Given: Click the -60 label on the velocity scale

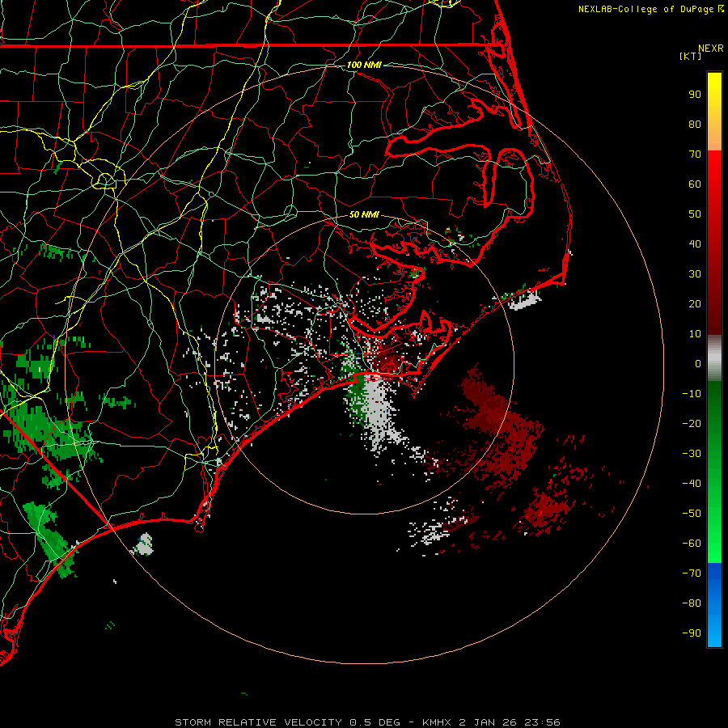Looking at the screenshot, I should [692, 544].
